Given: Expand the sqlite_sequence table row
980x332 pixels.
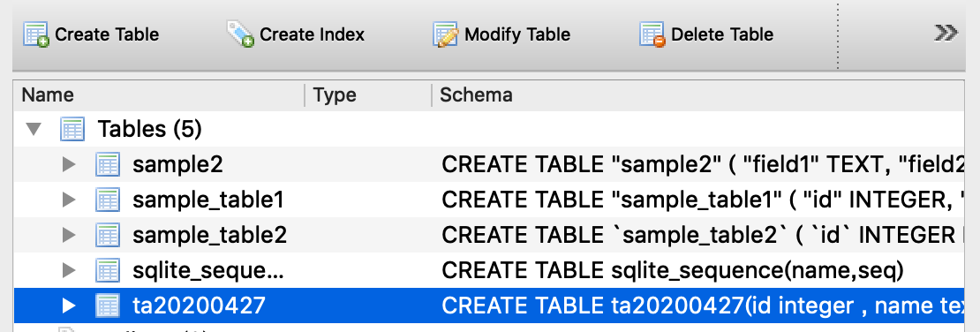Looking at the screenshot, I should click(69, 271).
